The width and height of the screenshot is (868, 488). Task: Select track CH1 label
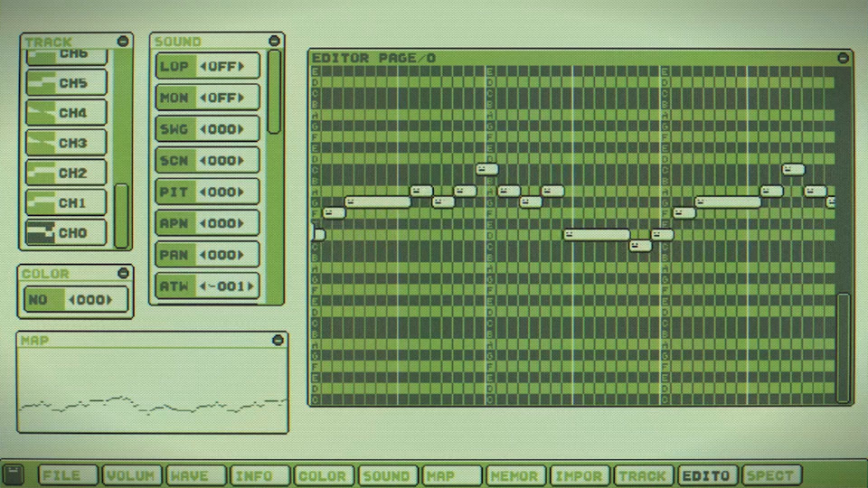73,203
